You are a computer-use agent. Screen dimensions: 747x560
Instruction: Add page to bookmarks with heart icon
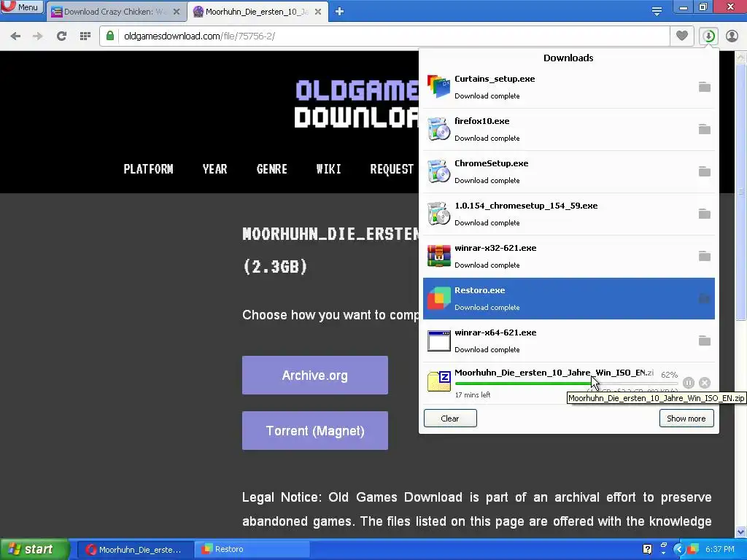(682, 36)
